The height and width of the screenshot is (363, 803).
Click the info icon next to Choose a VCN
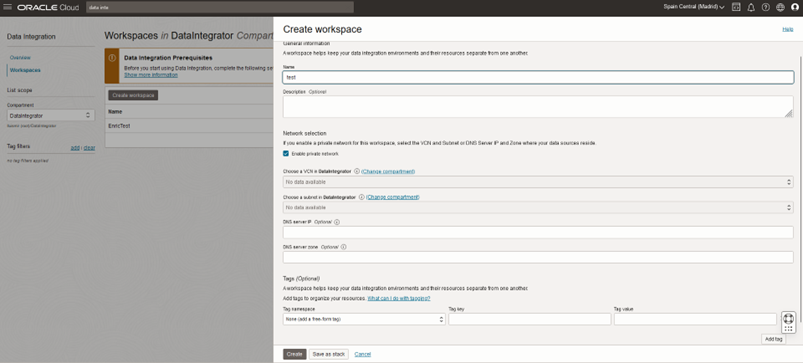point(356,171)
